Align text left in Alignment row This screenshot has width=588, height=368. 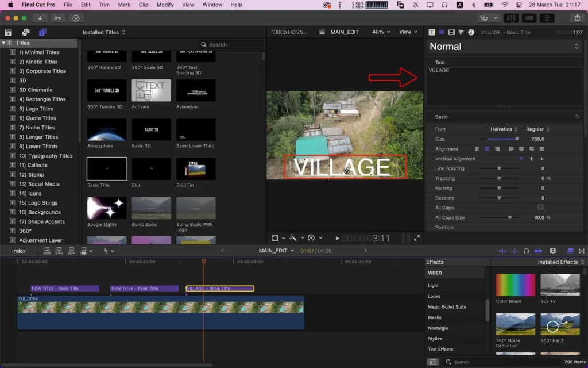click(477, 149)
